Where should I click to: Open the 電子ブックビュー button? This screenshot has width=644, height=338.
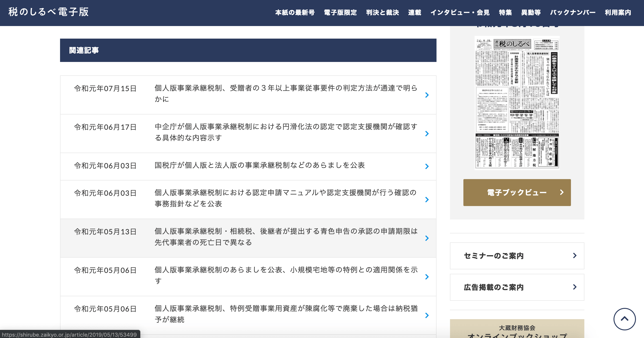point(517,192)
